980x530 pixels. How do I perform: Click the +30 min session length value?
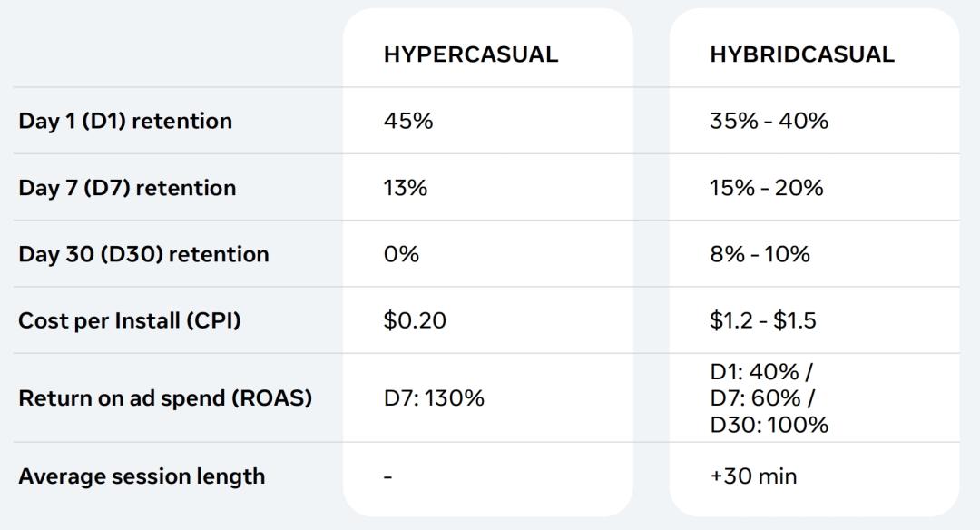[x=753, y=476]
